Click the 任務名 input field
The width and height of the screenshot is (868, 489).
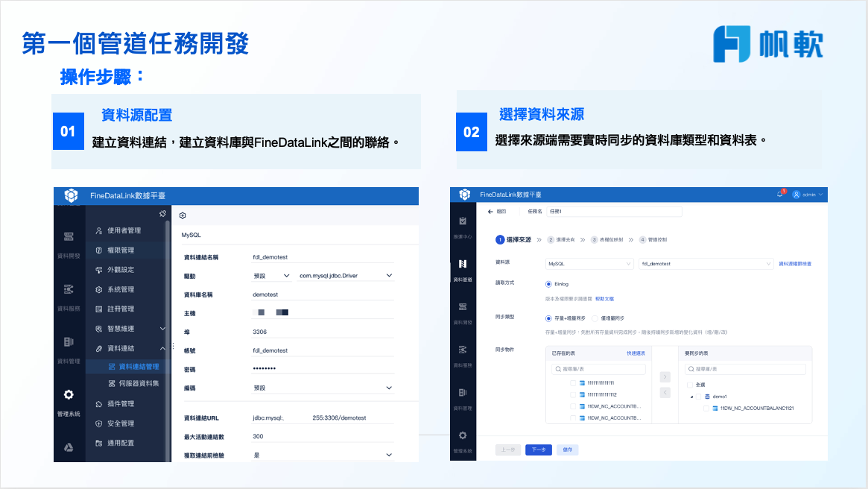click(615, 212)
